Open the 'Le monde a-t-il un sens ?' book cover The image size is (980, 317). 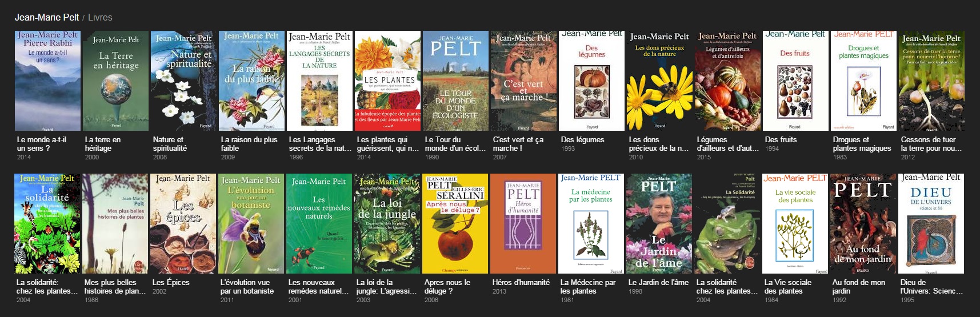pyautogui.click(x=47, y=81)
